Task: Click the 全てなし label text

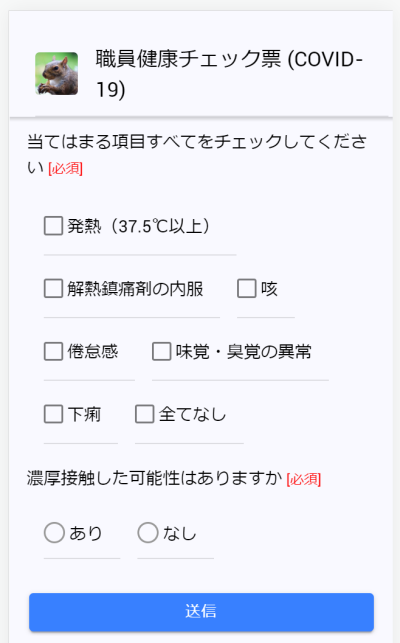Action: 192,414
